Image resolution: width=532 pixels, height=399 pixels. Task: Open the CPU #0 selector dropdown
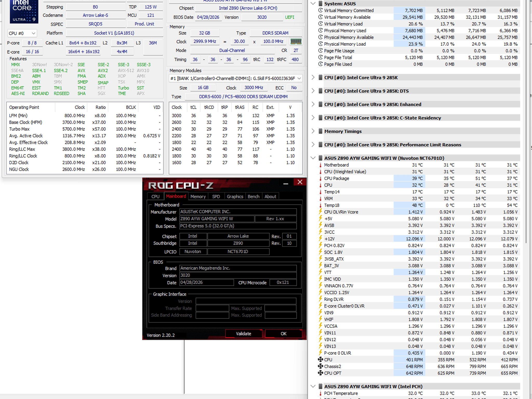point(22,33)
